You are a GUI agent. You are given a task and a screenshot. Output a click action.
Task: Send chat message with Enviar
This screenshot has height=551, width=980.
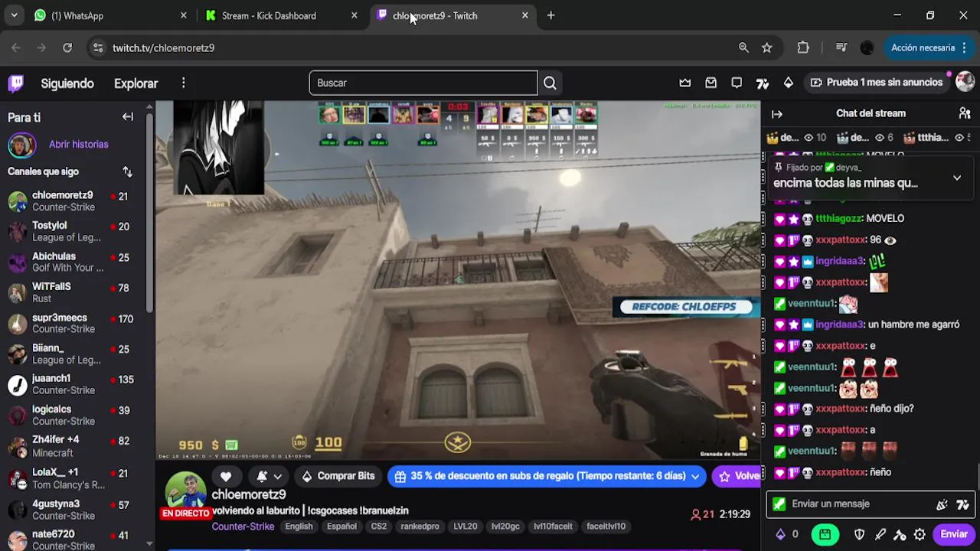point(954,534)
